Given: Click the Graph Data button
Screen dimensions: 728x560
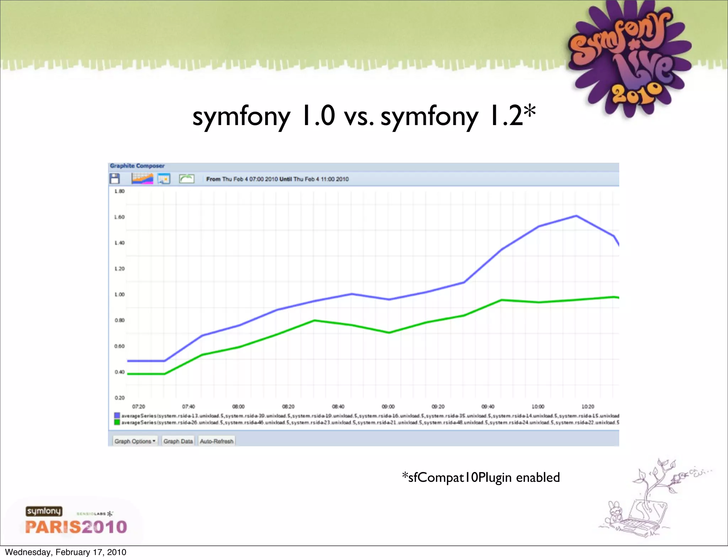Looking at the screenshot, I should click(178, 441).
